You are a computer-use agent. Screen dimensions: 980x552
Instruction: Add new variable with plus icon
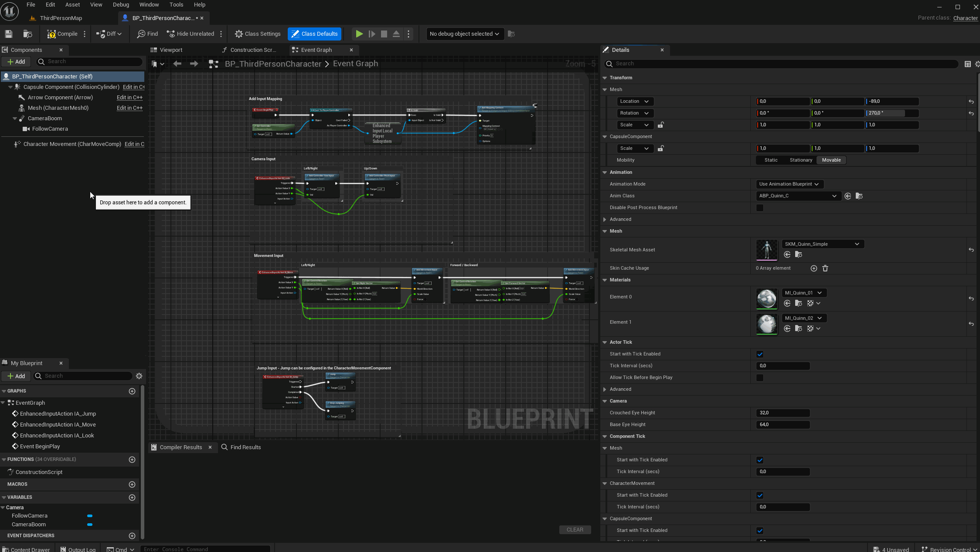(132, 497)
